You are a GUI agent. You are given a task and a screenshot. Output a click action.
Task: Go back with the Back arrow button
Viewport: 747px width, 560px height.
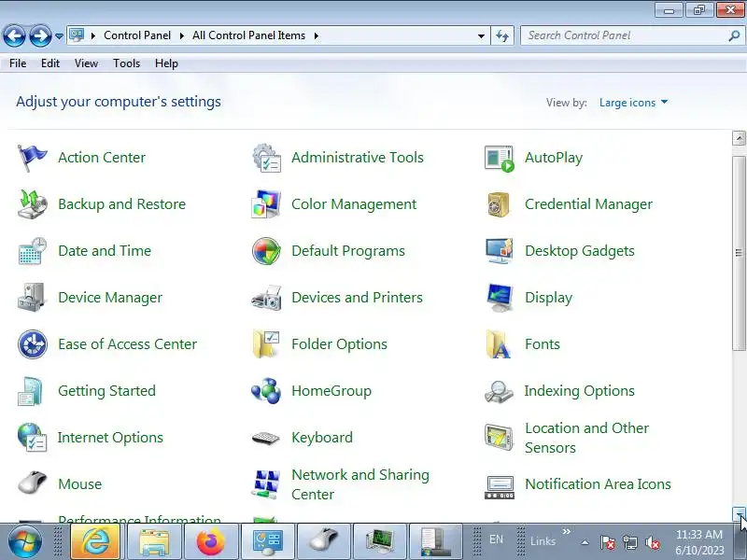click(x=14, y=35)
